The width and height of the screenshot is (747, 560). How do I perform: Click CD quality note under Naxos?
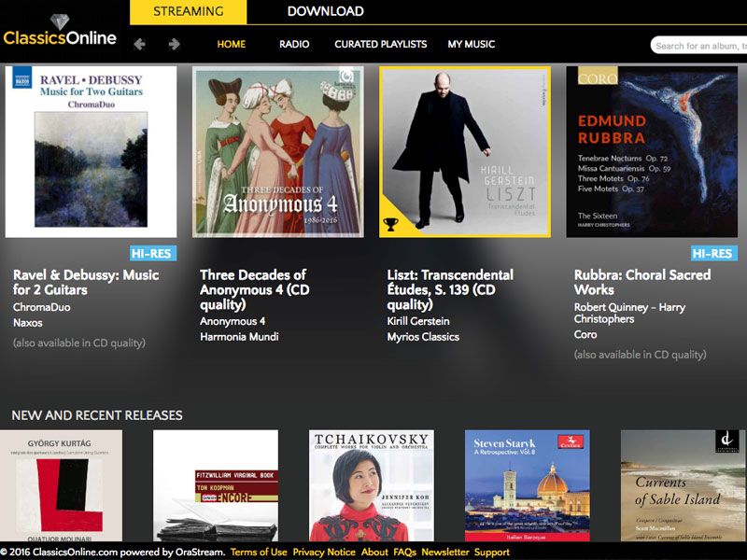pos(79,343)
